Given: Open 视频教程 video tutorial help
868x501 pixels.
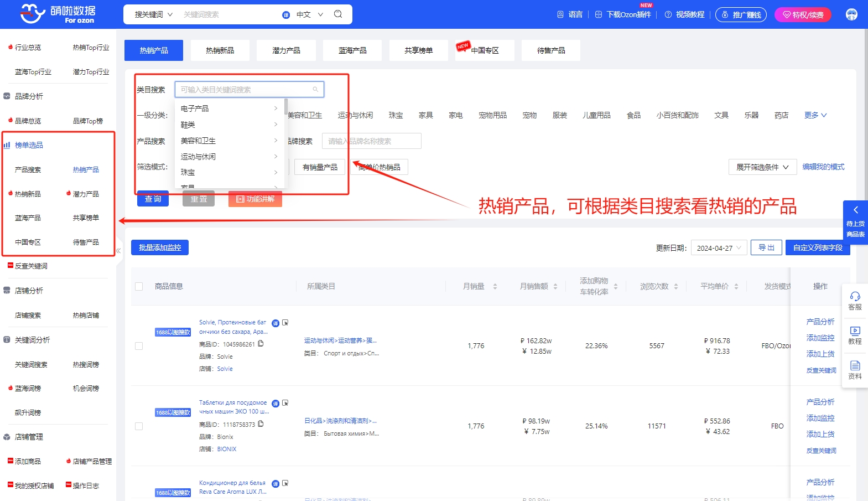Looking at the screenshot, I should coord(684,14).
